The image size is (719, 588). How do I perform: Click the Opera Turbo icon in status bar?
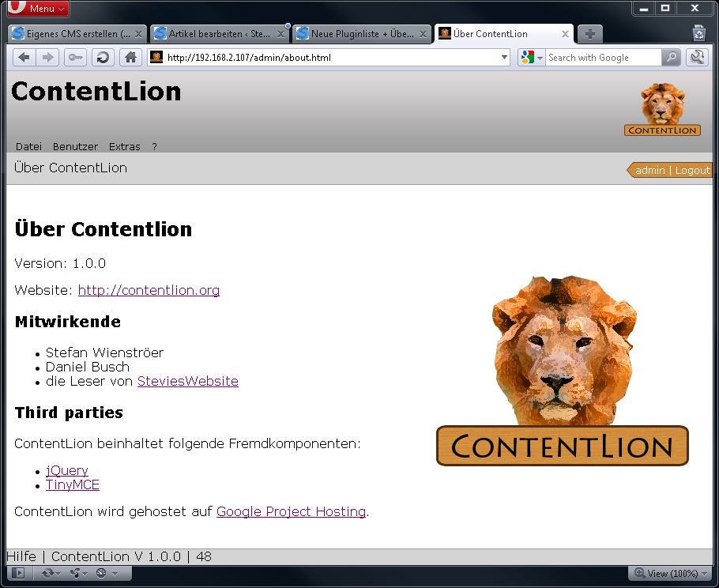pos(101,573)
